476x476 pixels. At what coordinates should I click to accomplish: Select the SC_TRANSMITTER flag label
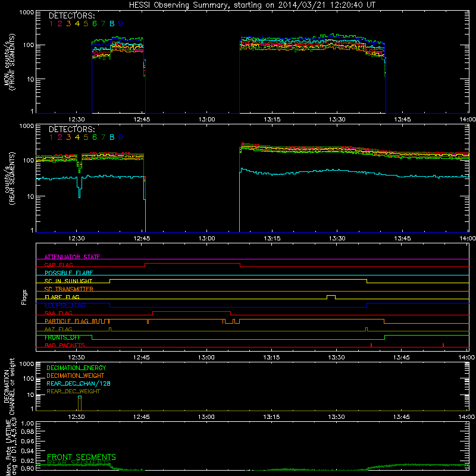[69, 289]
